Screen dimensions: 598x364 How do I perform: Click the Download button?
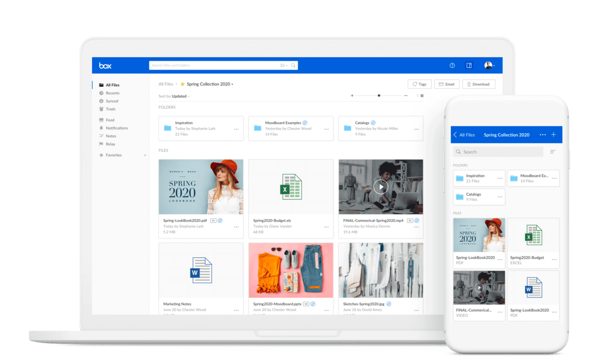tap(478, 84)
